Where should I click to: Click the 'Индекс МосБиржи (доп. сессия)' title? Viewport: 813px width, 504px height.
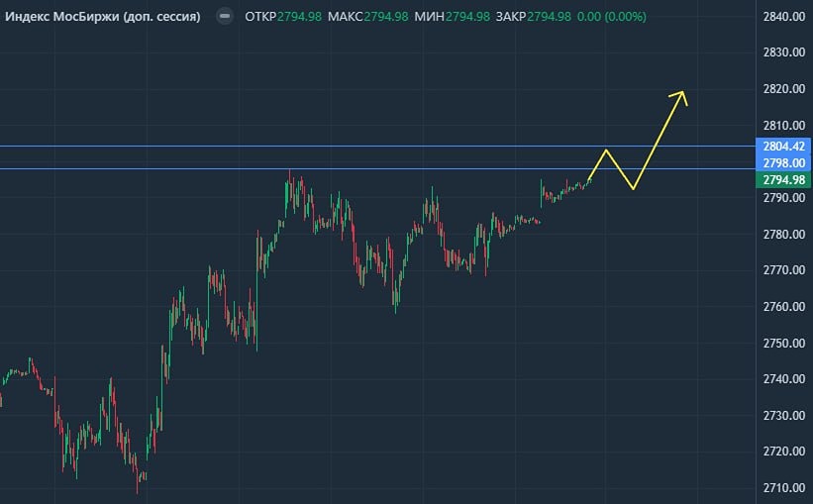point(103,17)
